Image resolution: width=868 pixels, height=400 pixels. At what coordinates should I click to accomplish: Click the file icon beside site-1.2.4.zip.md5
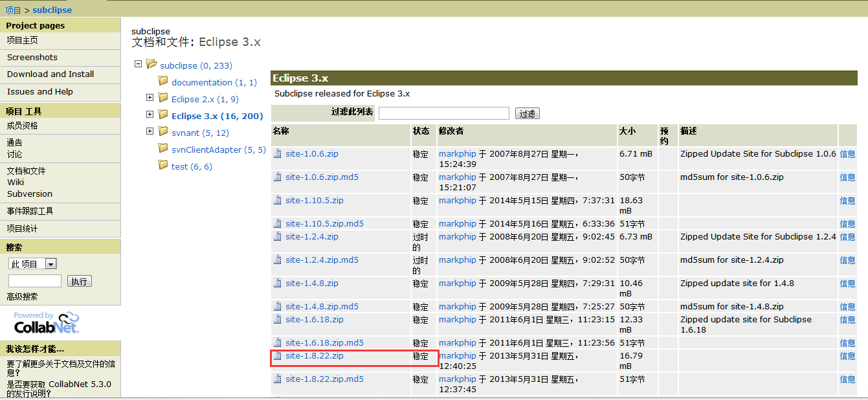pos(278,260)
